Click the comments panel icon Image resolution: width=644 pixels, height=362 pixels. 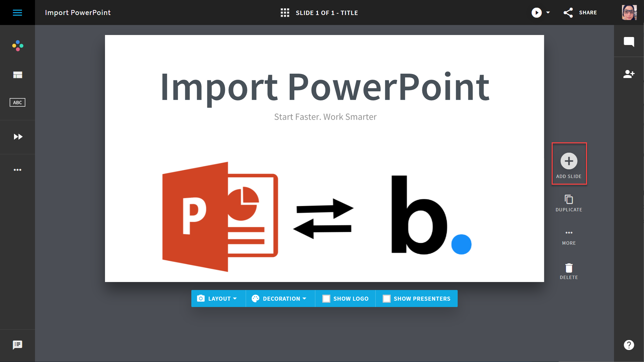(x=628, y=42)
